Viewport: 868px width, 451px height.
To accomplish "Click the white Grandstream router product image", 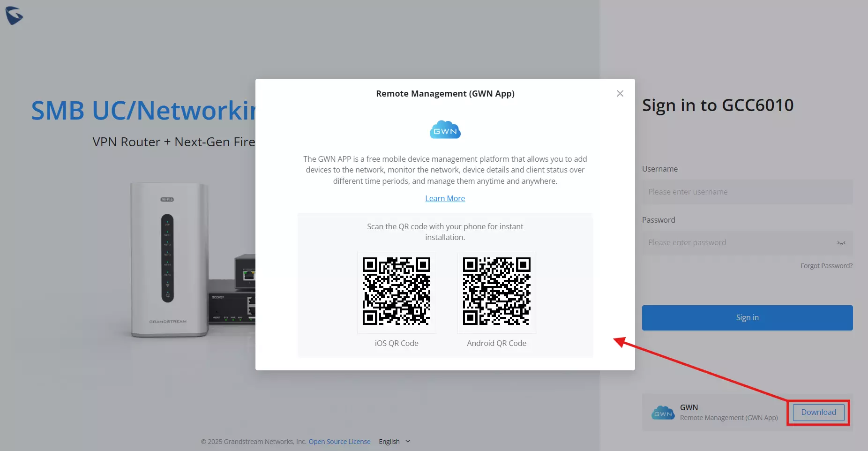I will [169, 260].
